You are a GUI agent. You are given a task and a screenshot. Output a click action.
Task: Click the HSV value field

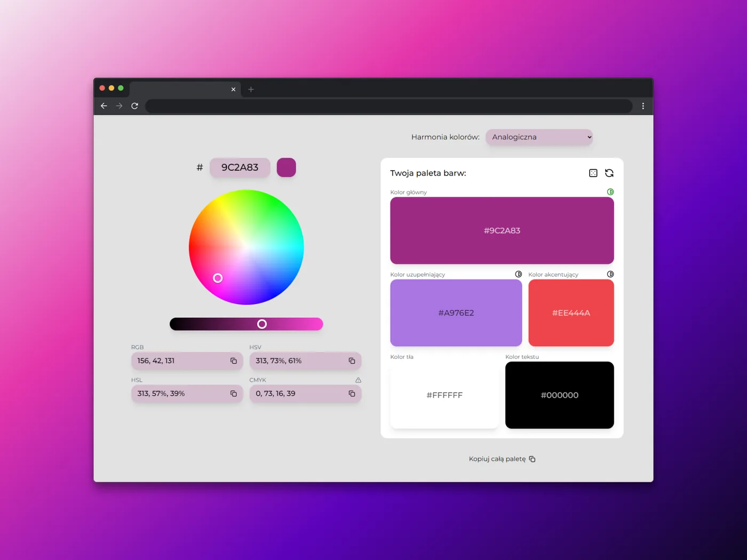(x=306, y=361)
